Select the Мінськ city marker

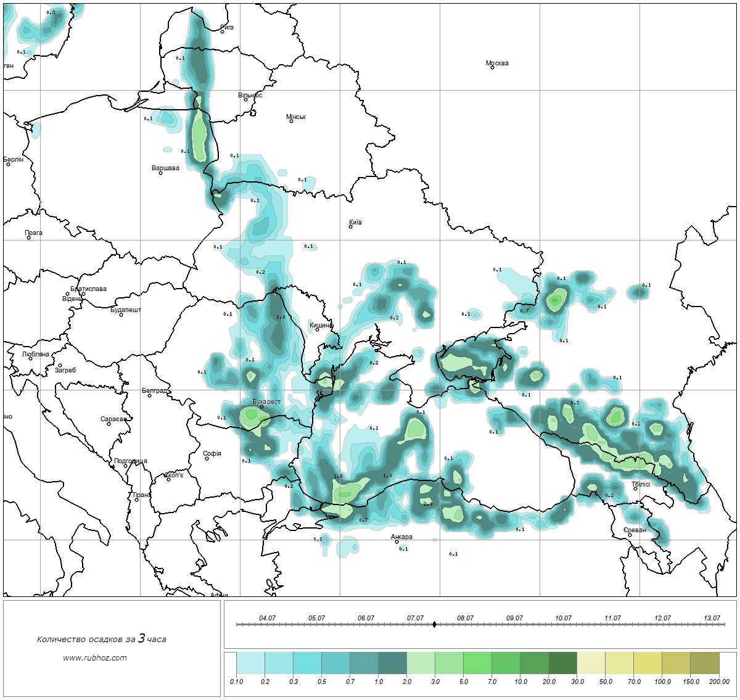(291, 121)
